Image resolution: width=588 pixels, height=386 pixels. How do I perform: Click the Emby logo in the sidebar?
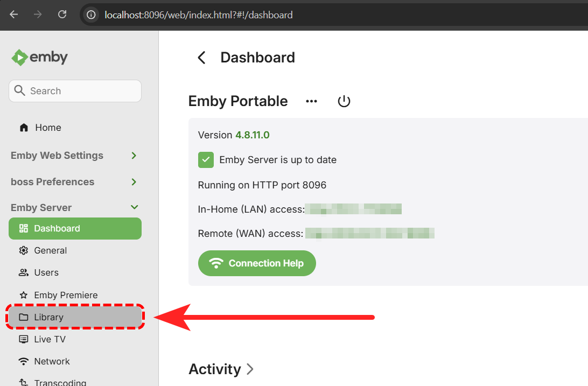[39, 57]
